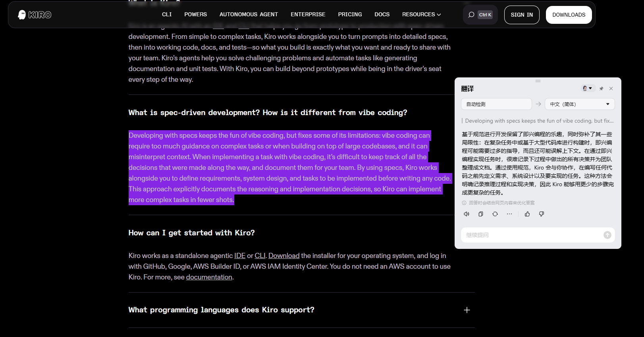Viewport: 644px width, 337px height.
Task: Click the arrow between language selectors
Action: (x=538, y=104)
